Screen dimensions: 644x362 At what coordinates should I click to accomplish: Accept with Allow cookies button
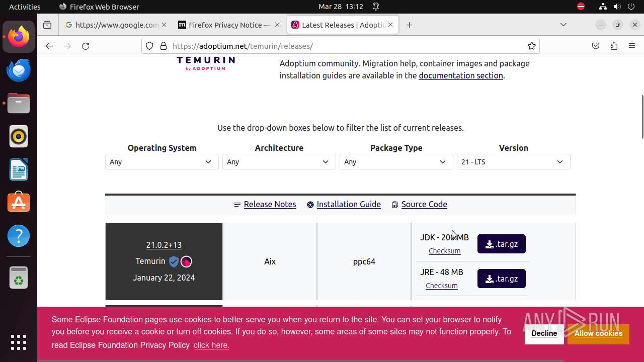[x=598, y=333]
